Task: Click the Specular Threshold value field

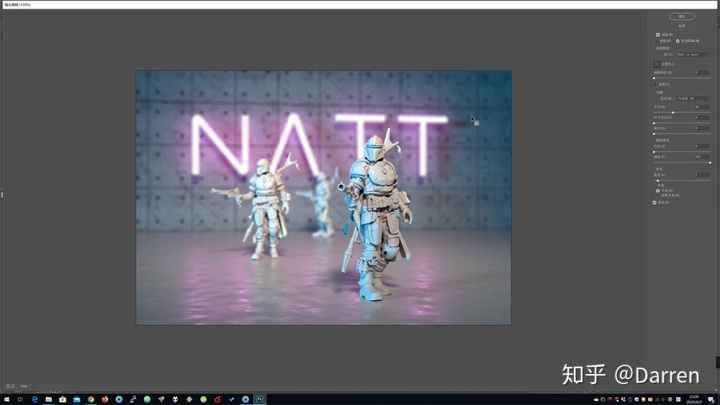Action: (702, 157)
